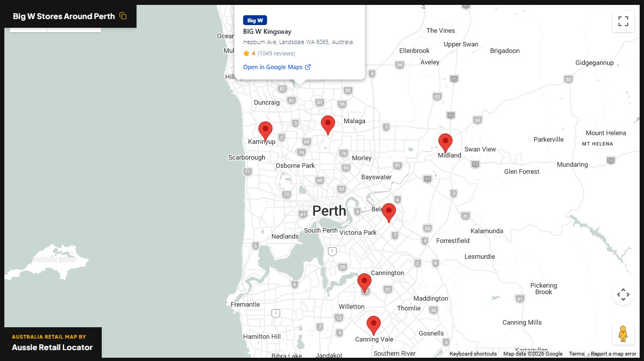Open the map camera pan controls
644x361 pixels.
[623, 295]
